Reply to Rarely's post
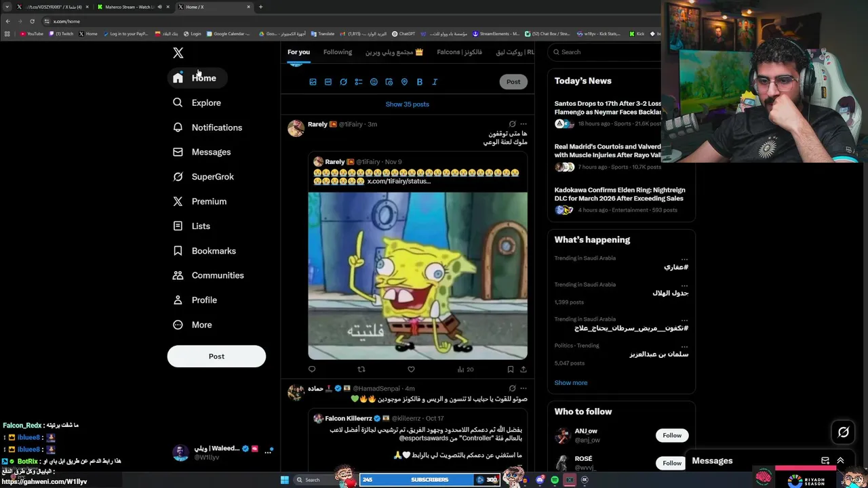The width and height of the screenshot is (868, 488). 312,369
